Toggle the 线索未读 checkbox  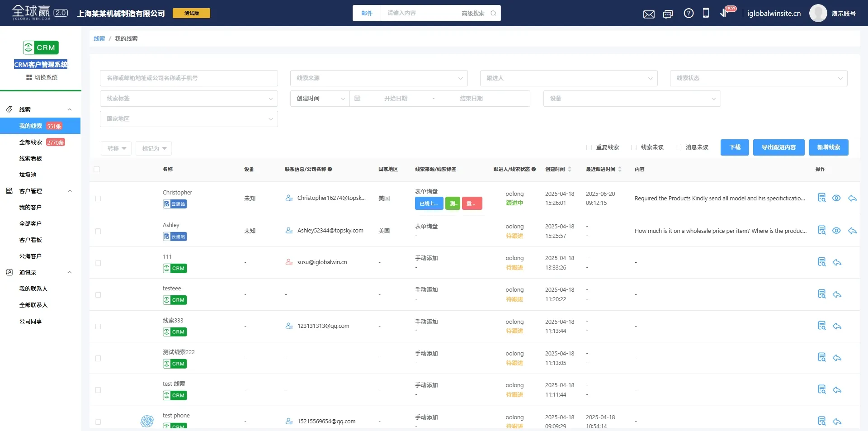(634, 147)
